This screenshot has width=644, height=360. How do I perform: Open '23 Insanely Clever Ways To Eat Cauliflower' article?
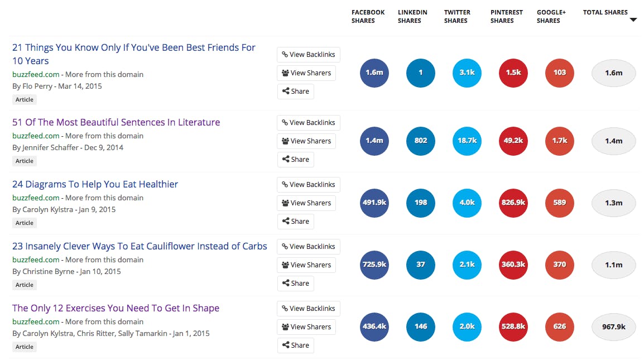140,246
